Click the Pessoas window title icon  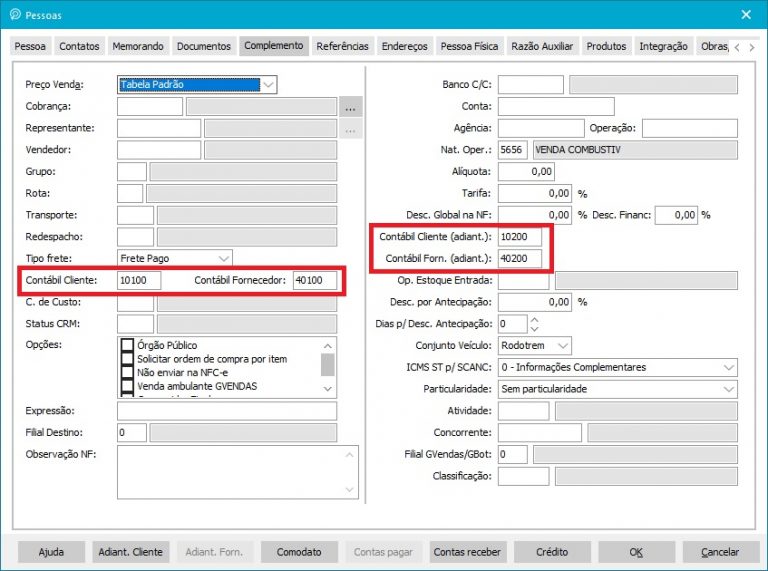coord(15,14)
